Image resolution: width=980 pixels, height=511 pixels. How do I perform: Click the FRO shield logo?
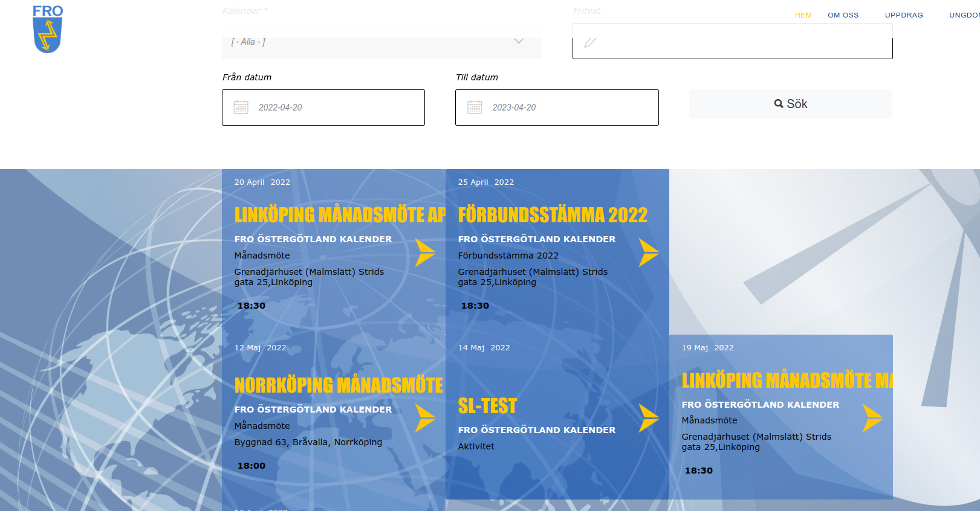tap(47, 29)
